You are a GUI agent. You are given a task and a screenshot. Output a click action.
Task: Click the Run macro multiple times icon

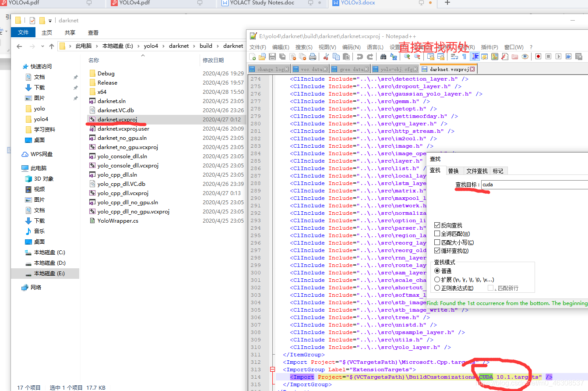click(x=568, y=57)
